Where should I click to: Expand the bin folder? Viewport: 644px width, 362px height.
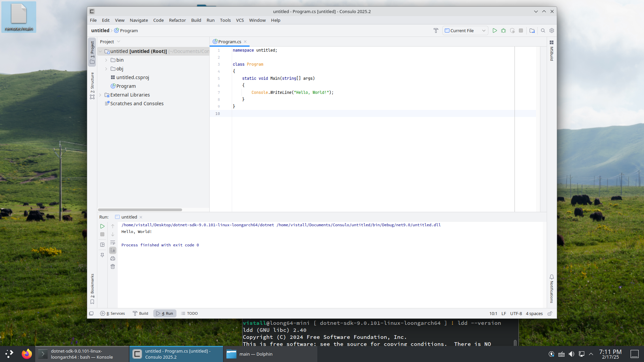tap(106, 60)
